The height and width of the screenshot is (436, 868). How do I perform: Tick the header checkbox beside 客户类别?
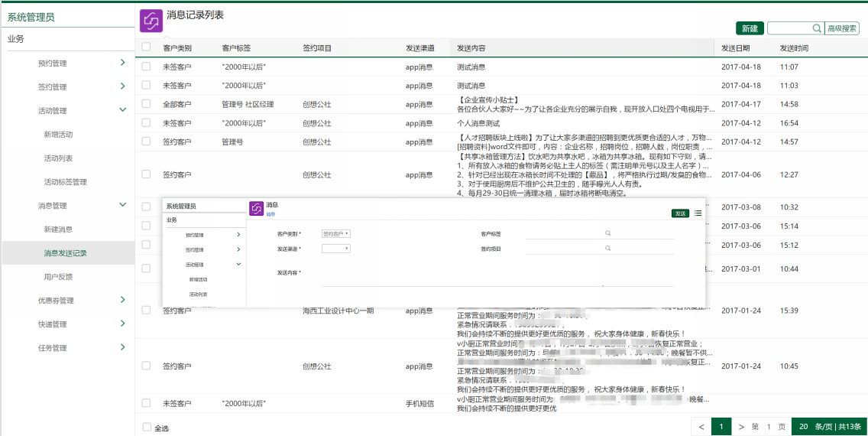[146, 47]
